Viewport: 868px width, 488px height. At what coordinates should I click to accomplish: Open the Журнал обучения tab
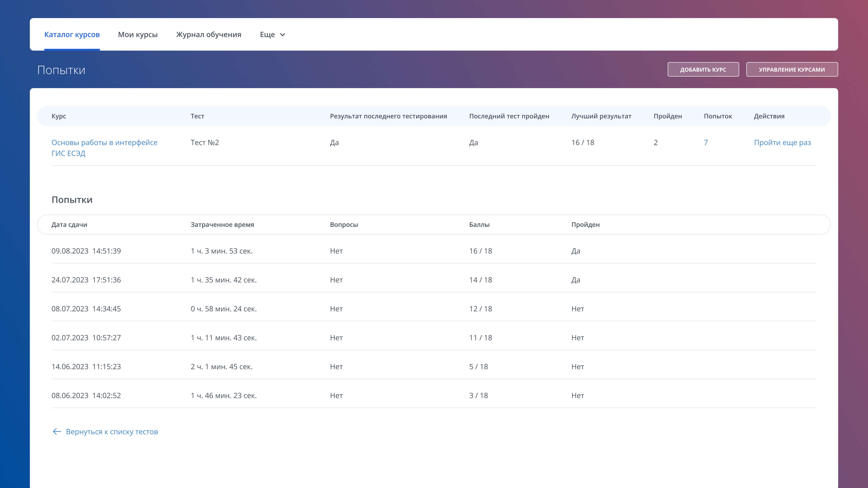[209, 35]
